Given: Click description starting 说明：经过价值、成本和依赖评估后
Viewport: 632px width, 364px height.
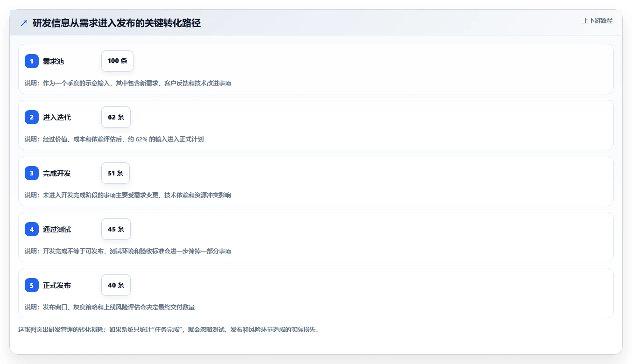Looking at the screenshot, I should [114, 139].
